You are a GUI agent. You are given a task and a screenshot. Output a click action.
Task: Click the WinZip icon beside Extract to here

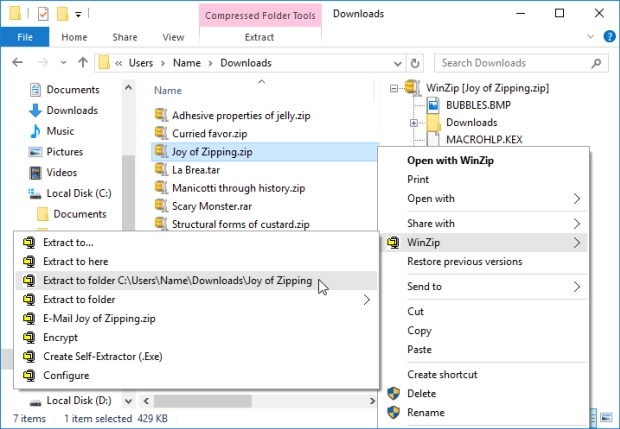coord(29,261)
